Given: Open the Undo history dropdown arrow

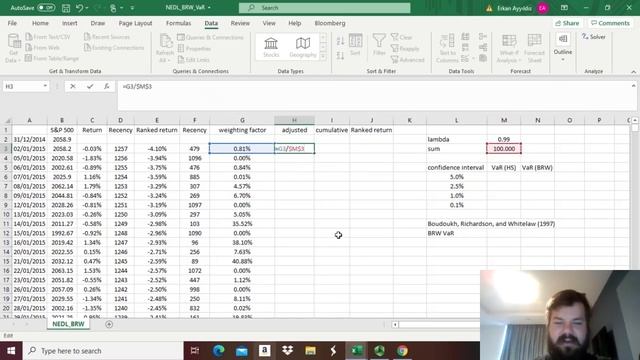Looking at the screenshot, I should (87, 8).
